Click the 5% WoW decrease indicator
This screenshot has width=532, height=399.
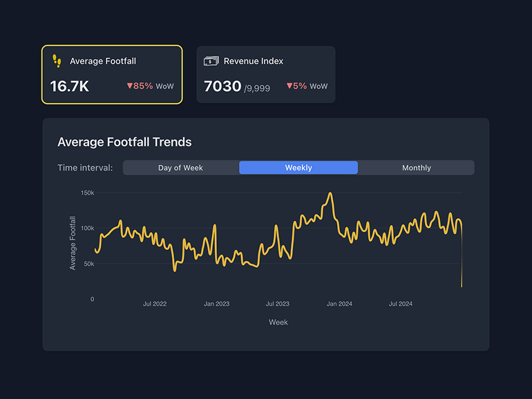tap(307, 86)
